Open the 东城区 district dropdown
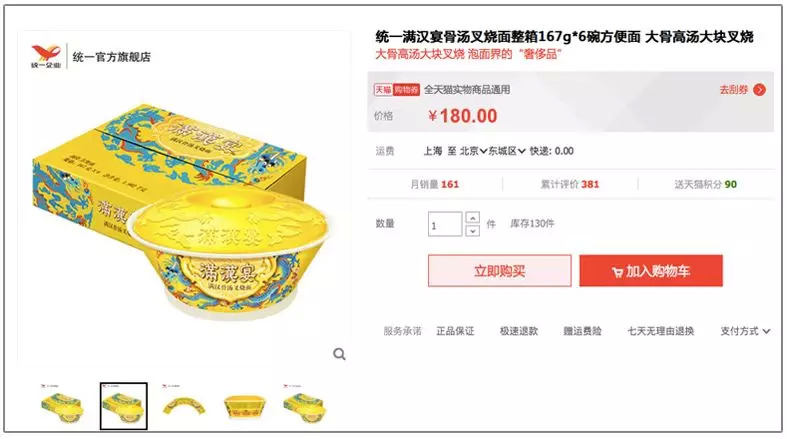Image resolution: width=787 pixels, height=439 pixels. click(x=507, y=151)
